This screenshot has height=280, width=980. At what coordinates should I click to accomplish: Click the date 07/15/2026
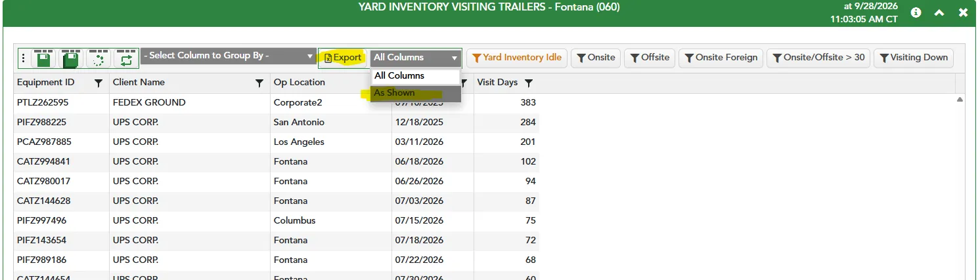tap(419, 221)
